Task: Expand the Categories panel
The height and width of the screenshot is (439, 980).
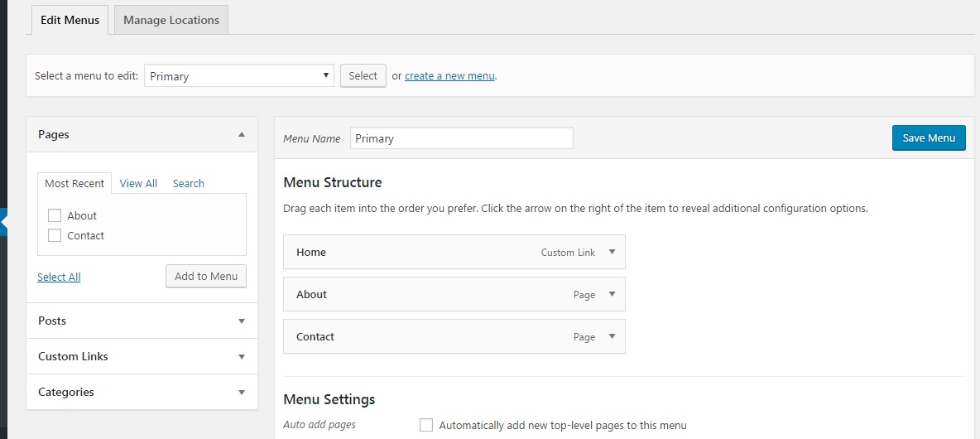Action: pyautogui.click(x=242, y=393)
